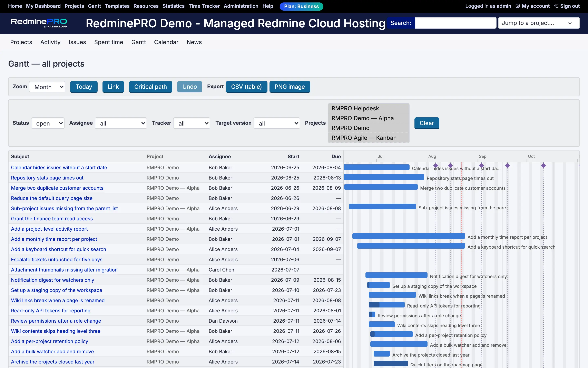Click the Gantt bar for Read-only API tokens
588x368 pixels.
[x=386, y=305]
